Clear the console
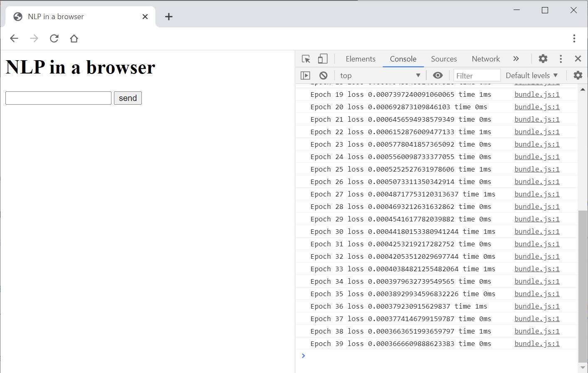This screenshot has width=588, height=373. click(323, 76)
